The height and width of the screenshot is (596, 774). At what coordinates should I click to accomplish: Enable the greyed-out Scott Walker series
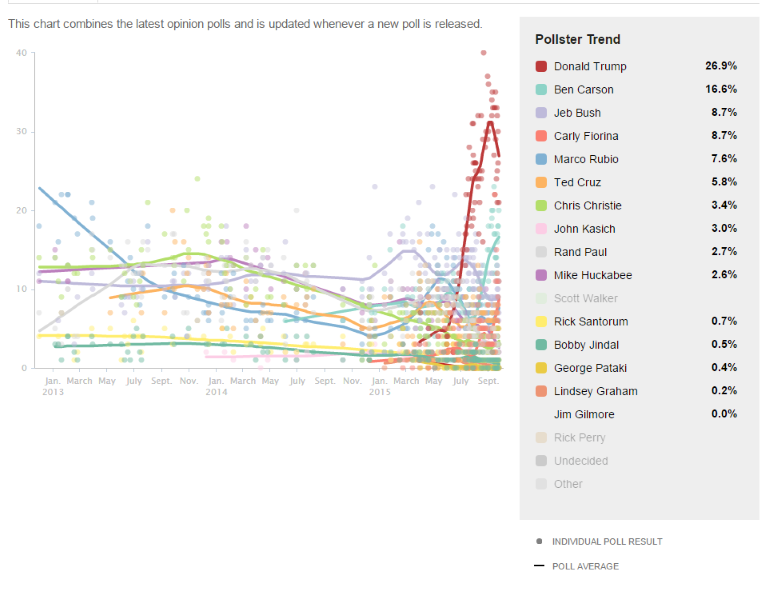pyautogui.click(x=585, y=298)
